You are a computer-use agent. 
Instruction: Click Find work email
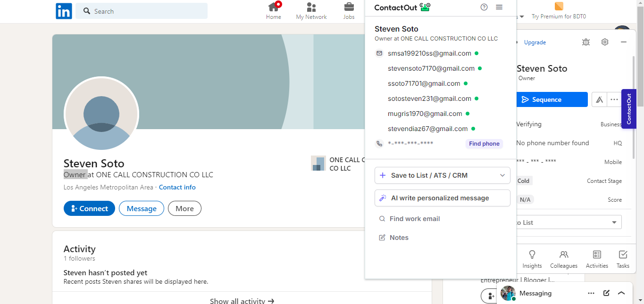point(410,219)
